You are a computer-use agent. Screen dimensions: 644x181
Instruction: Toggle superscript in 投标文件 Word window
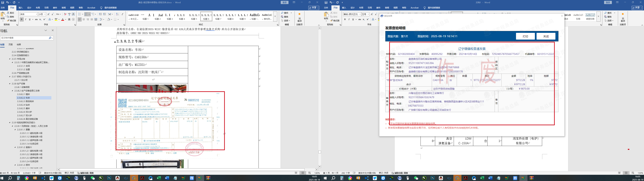[44, 20]
